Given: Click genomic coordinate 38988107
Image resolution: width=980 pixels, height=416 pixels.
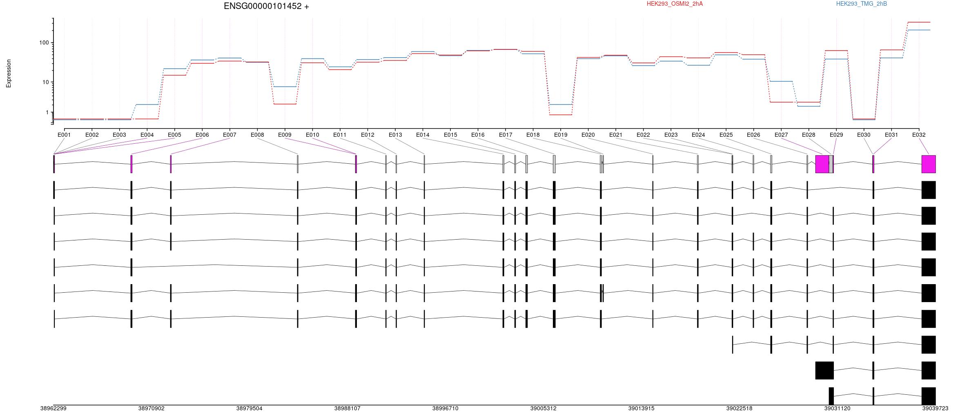Looking at the screenshot, I should click(x=347, y=408).
